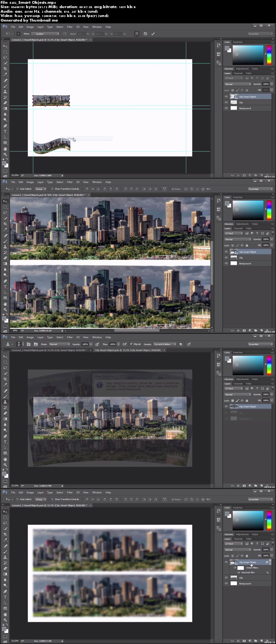Image resolution: width=276 pixels, height=644 pixels.
Task: Open Gaussian Blur filter blending options icon
Action: point(268,572)
